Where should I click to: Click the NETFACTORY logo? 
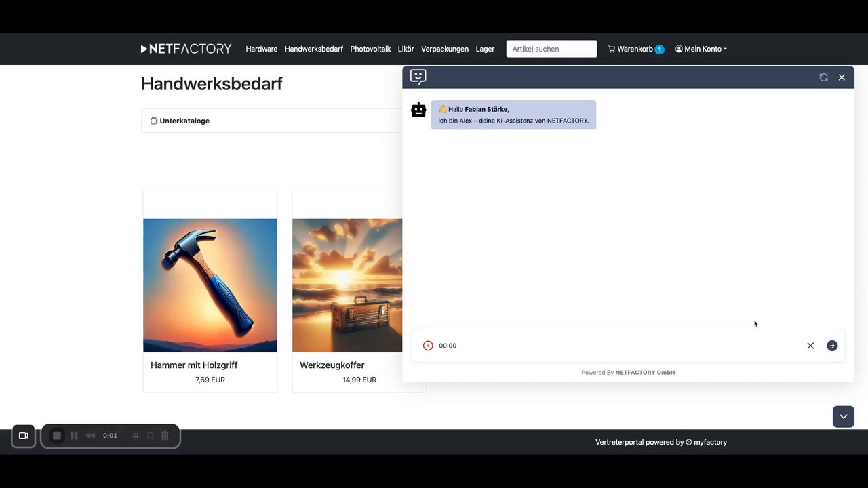pos(186,49)
